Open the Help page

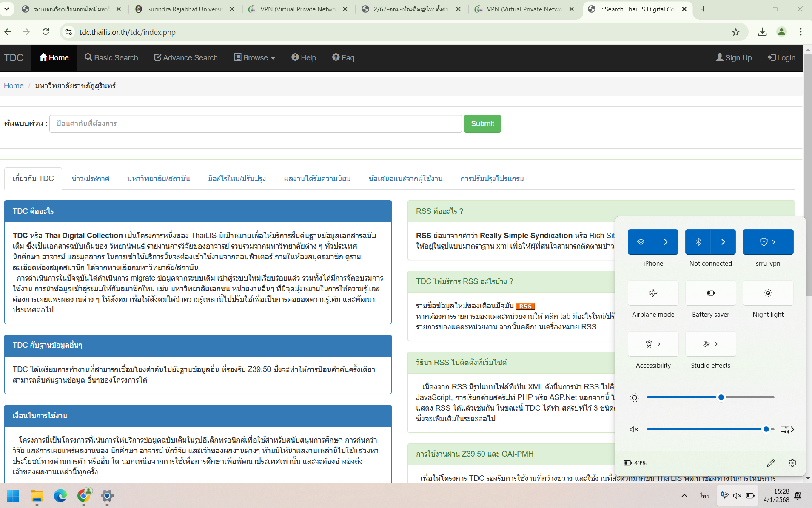click(x=304, y=58)
